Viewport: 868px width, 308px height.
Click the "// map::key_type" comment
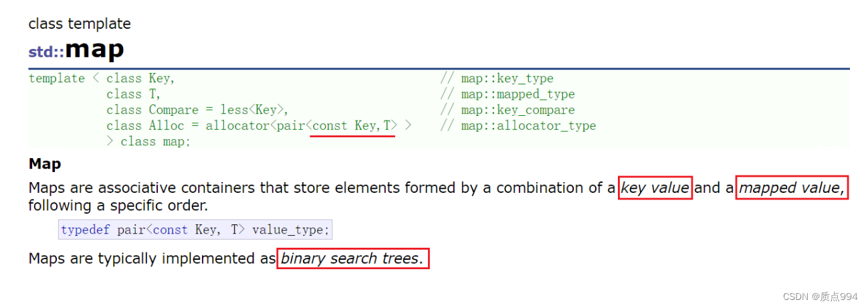(497, 78)
